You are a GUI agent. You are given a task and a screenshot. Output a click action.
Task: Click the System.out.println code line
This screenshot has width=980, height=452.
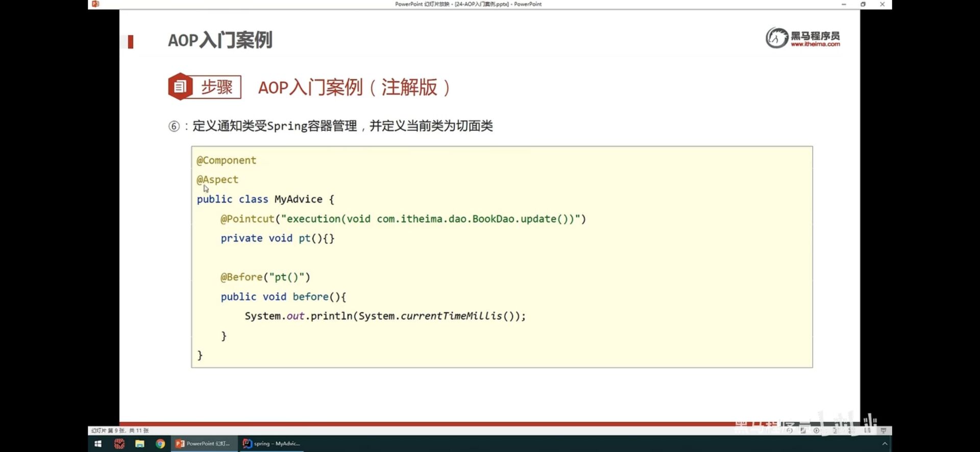(x=385, y=316)
